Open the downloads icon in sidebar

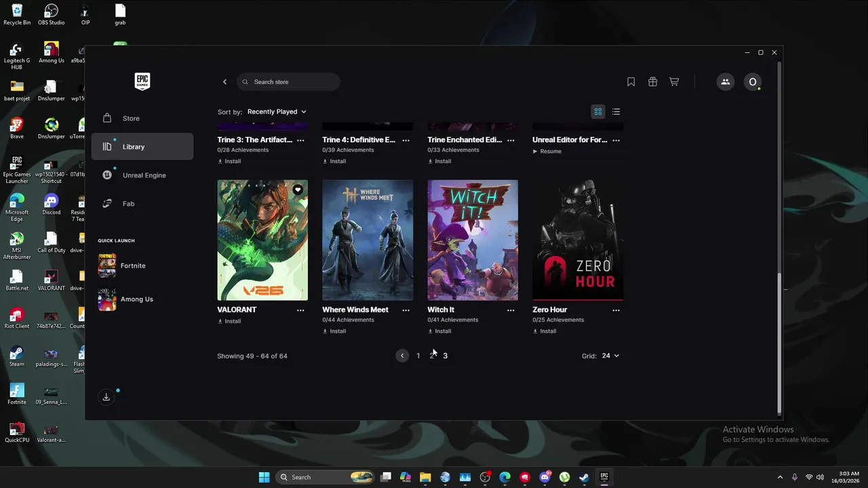106,397
